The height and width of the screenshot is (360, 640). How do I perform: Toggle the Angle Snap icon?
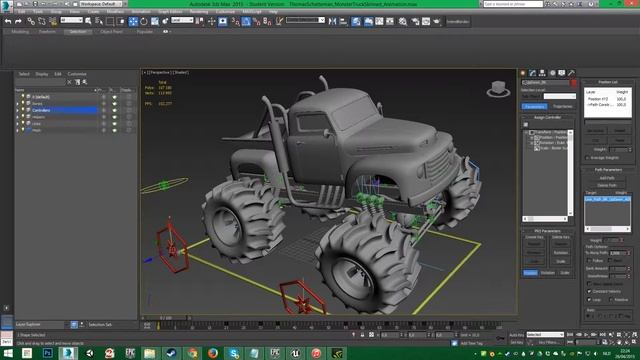click(x=246, y=21)
